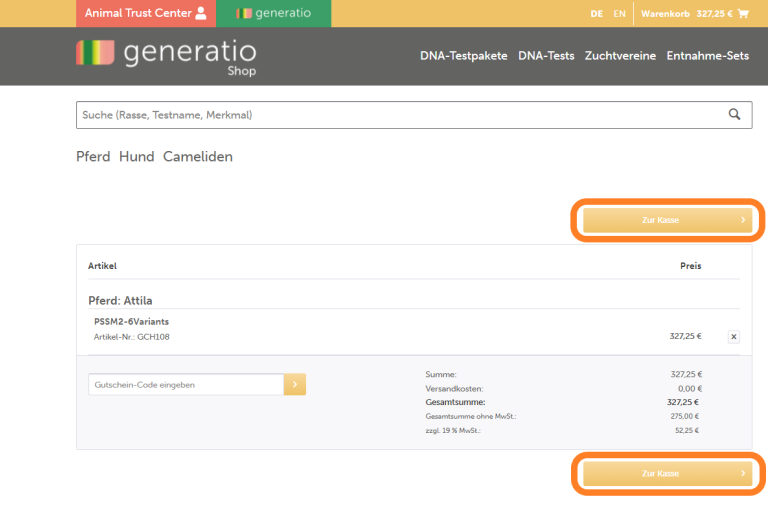Open the Animal Trust Center tab
Screen dimensions: 768x512
pyautogui.click(x=146, y=13)
